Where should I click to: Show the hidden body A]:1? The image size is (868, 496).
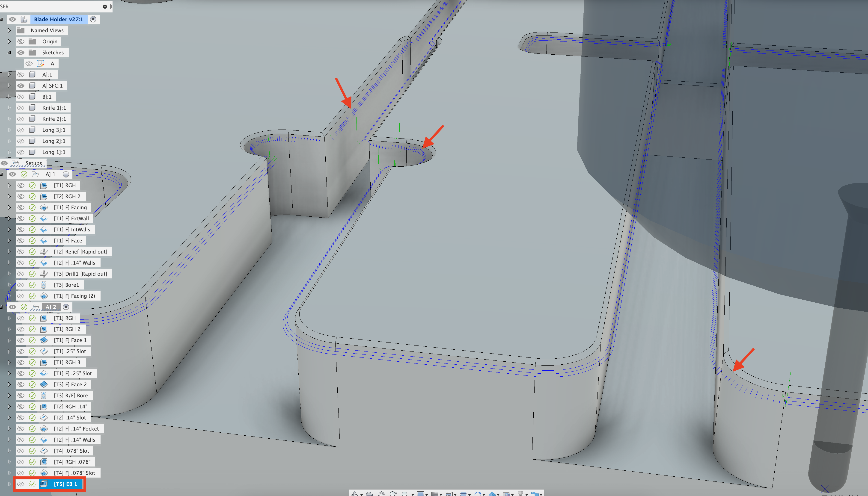21,74
